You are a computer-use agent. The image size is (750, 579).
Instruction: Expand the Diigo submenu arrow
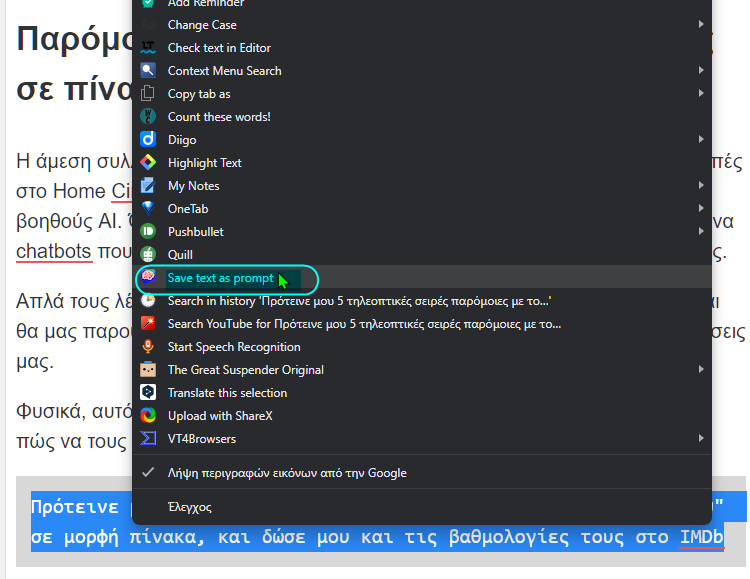(701, 139)
